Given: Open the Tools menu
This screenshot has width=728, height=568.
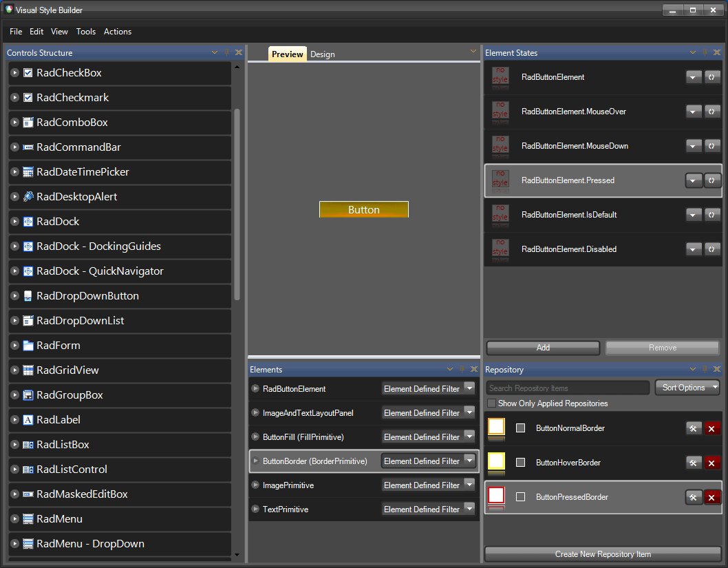Looking at the screenshot, I should 86,32.
